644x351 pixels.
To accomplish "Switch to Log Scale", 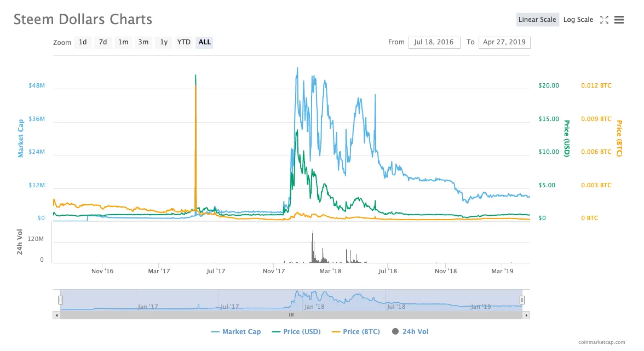I will click(578, 20).
